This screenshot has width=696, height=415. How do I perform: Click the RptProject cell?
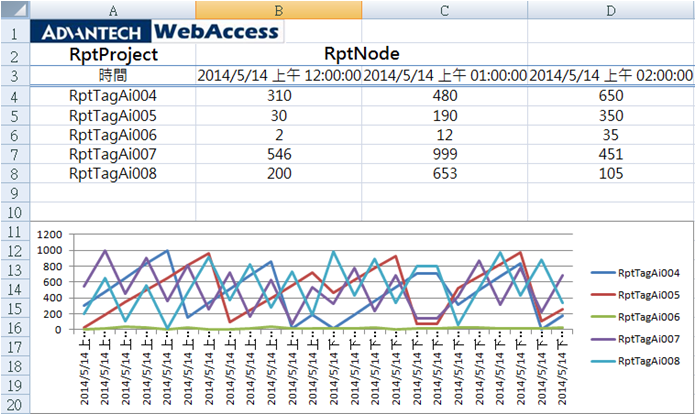click(x=112, y=54)
